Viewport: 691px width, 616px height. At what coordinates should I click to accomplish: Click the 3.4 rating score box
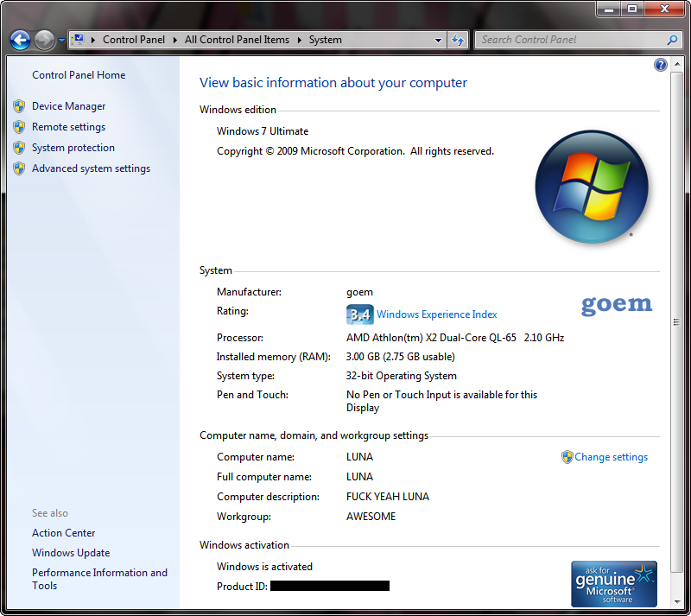[360, 314]
